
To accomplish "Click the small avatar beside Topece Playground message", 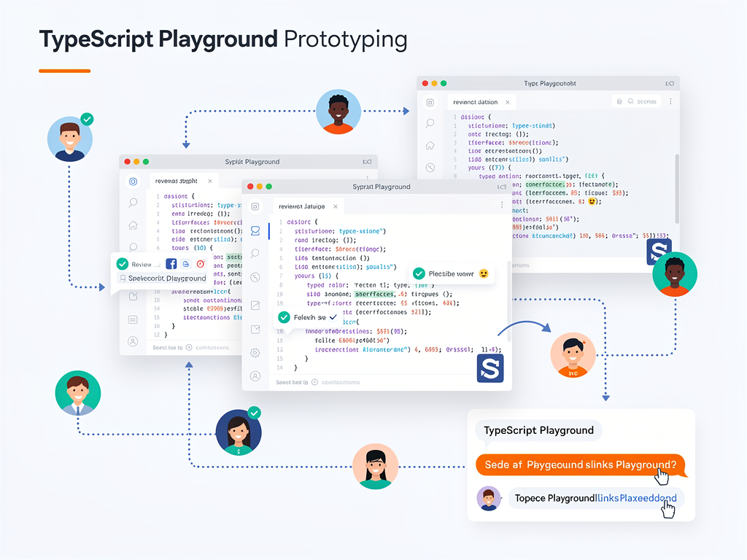I will (488, 499).
